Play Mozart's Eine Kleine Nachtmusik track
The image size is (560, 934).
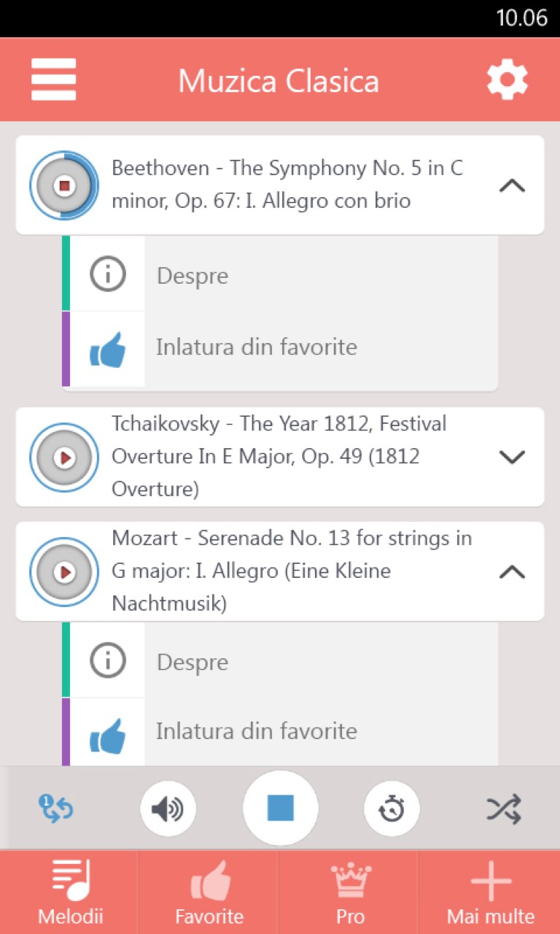coord(64,572)
